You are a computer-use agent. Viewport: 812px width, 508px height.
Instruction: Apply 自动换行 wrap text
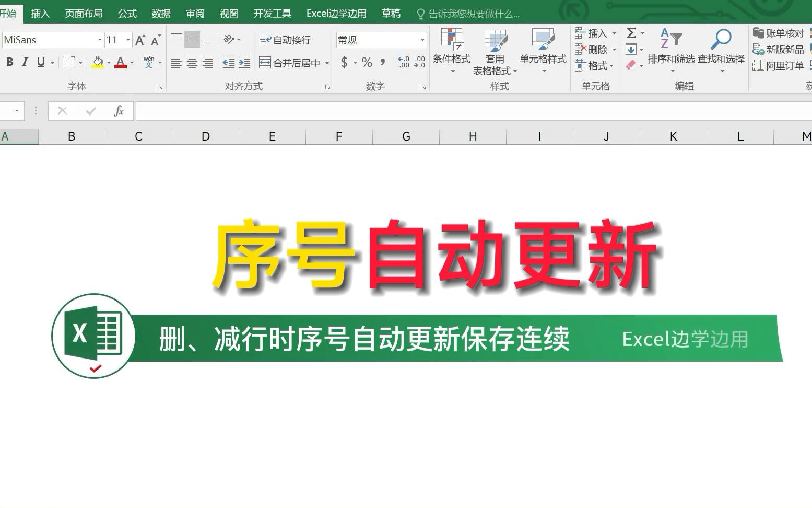286,39
